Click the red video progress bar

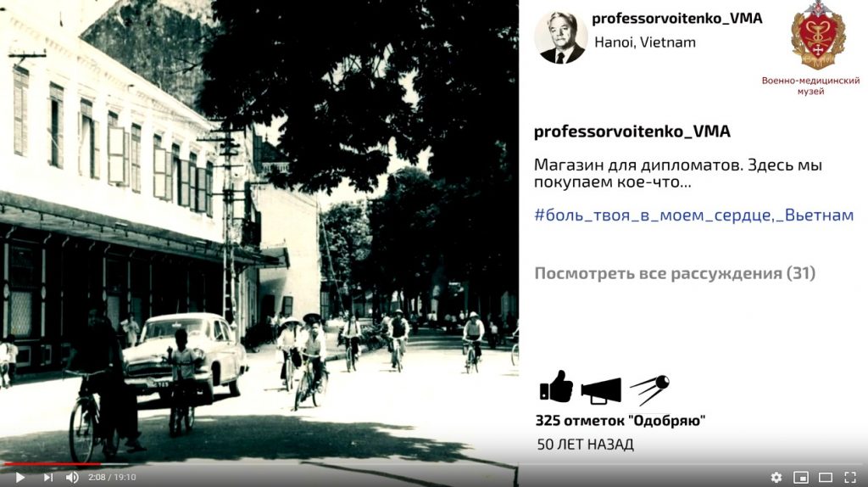(51, 464)
